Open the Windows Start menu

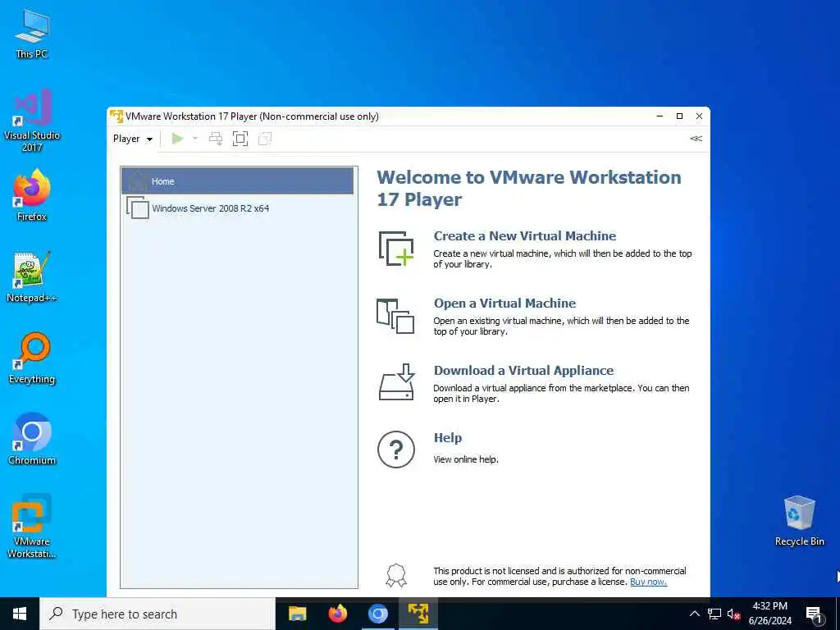pos(20,614)
